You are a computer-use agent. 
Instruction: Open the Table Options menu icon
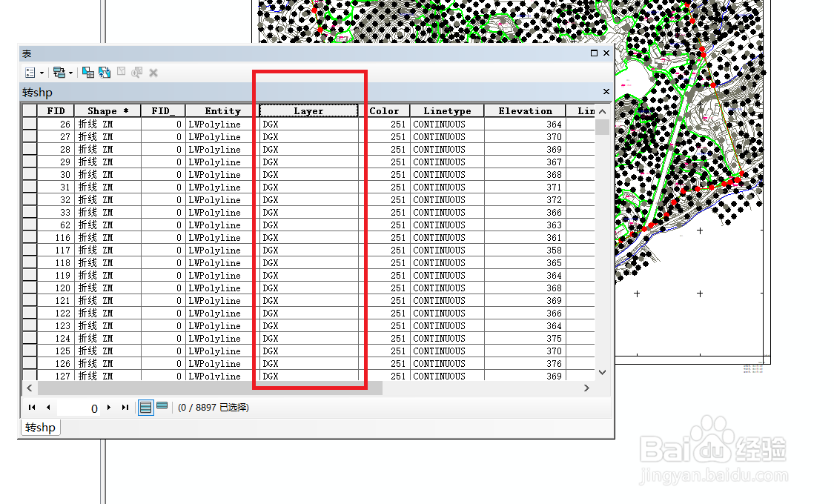tap(30, 72)
